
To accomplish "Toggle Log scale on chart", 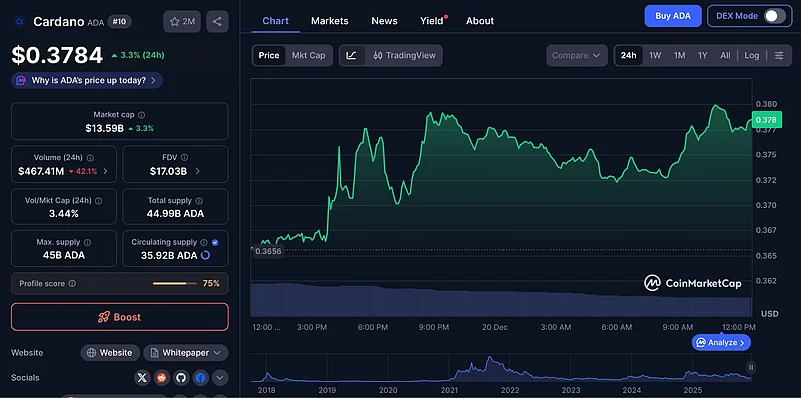I will coord(751,55).
